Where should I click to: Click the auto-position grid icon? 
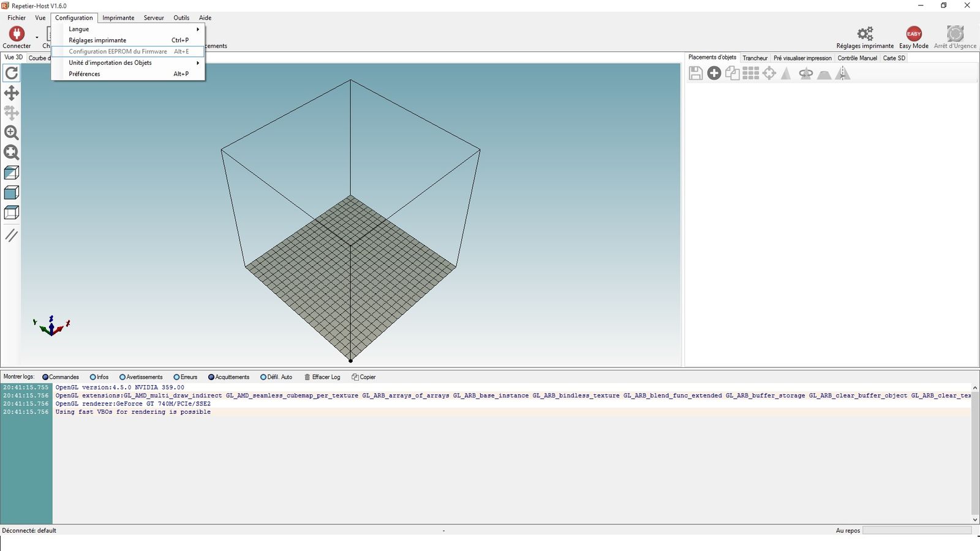click(751, 73)
